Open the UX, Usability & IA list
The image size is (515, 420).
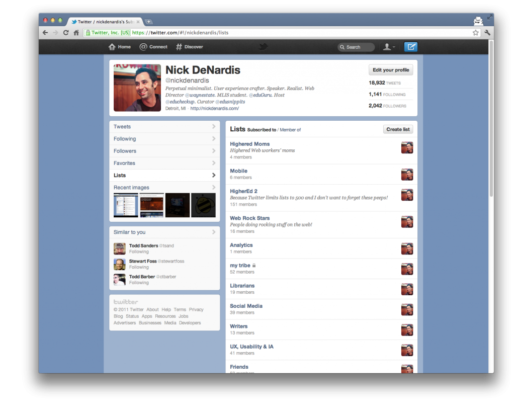[251, 347]
